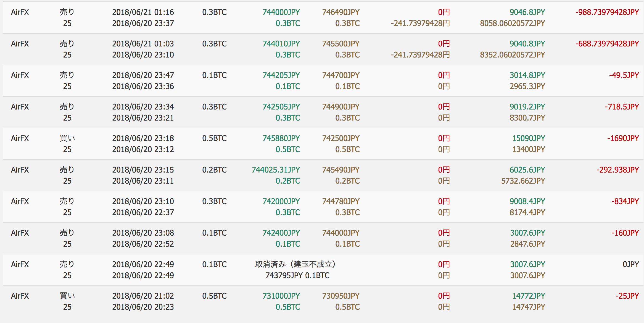Click the 742500JPY close price
This screenshot has width=644, height=323.
341,138
